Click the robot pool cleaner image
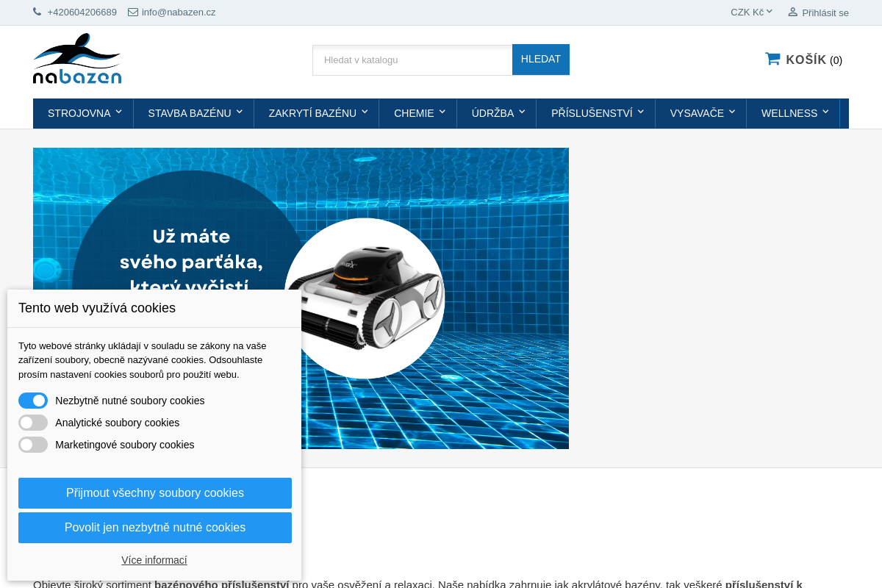Screen dimensions: 882x588 pos(365,298)
